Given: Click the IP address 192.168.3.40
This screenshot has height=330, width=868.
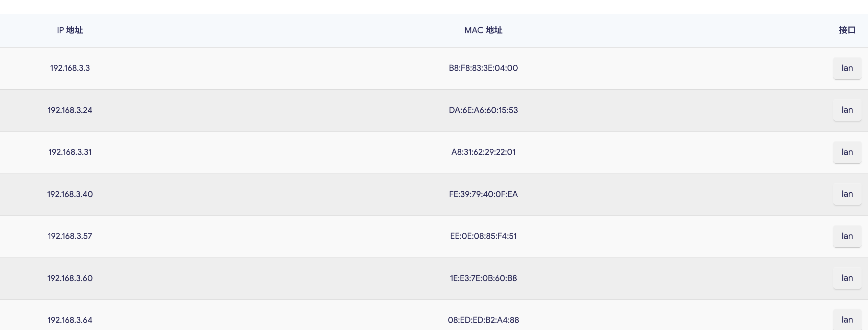Looking at the screenshot, I should tap(70, 194).
